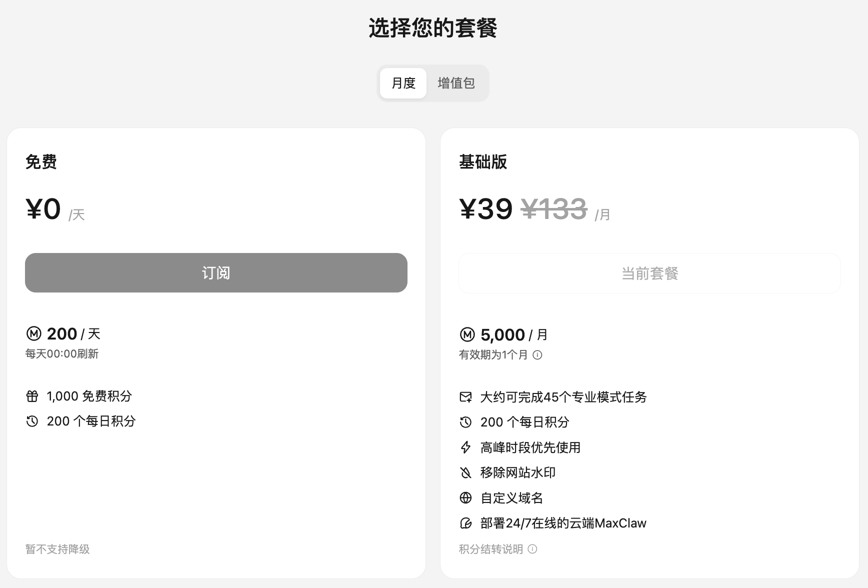
Task: Click the 订阅 button on the 免费 plan
Action: [216, 273]
